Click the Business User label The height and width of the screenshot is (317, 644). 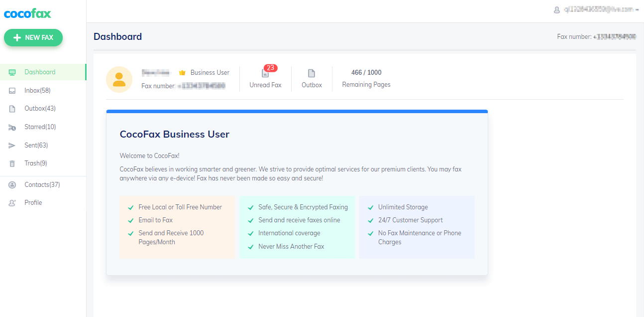pos(210,73)
